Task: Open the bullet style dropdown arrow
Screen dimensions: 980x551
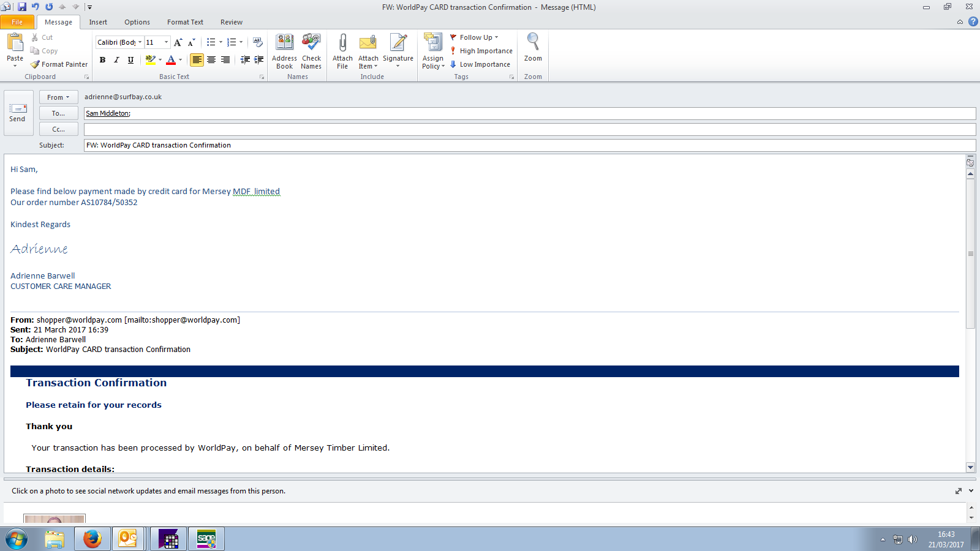Action: [221, 42]
